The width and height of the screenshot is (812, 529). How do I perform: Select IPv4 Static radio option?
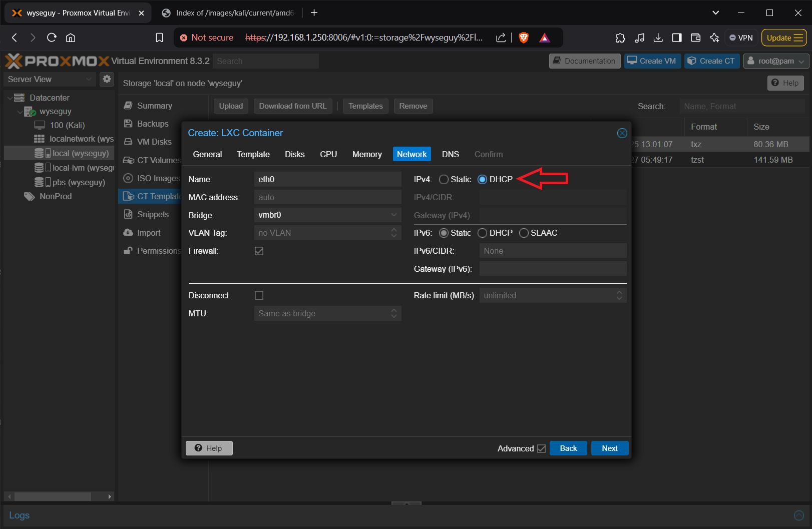click(x=444, y=179)
